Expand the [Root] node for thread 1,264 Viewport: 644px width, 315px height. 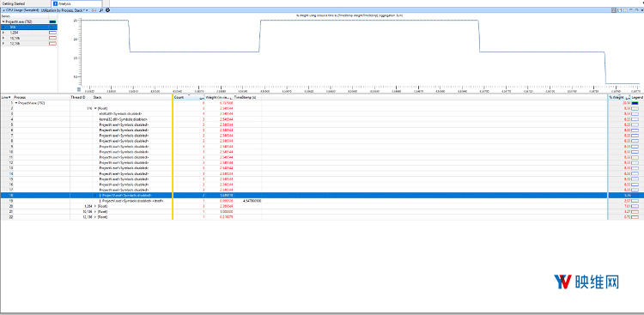coord(95,206)
